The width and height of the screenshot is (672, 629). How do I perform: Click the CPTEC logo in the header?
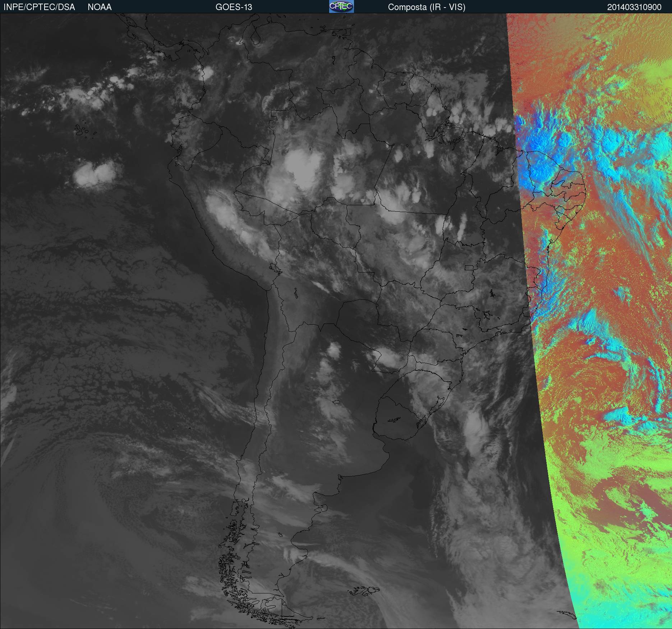[x=341, y=6]
